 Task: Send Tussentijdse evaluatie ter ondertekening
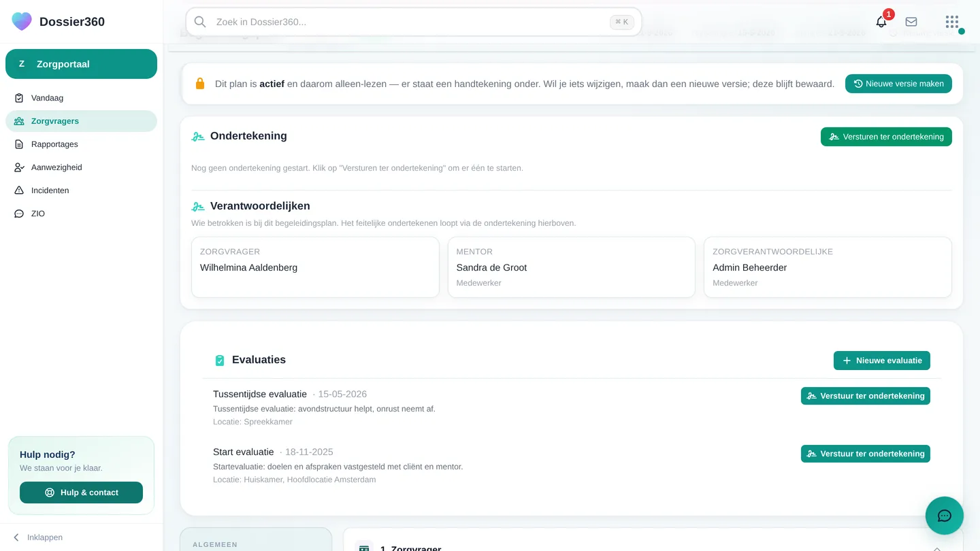coord(866,396)
